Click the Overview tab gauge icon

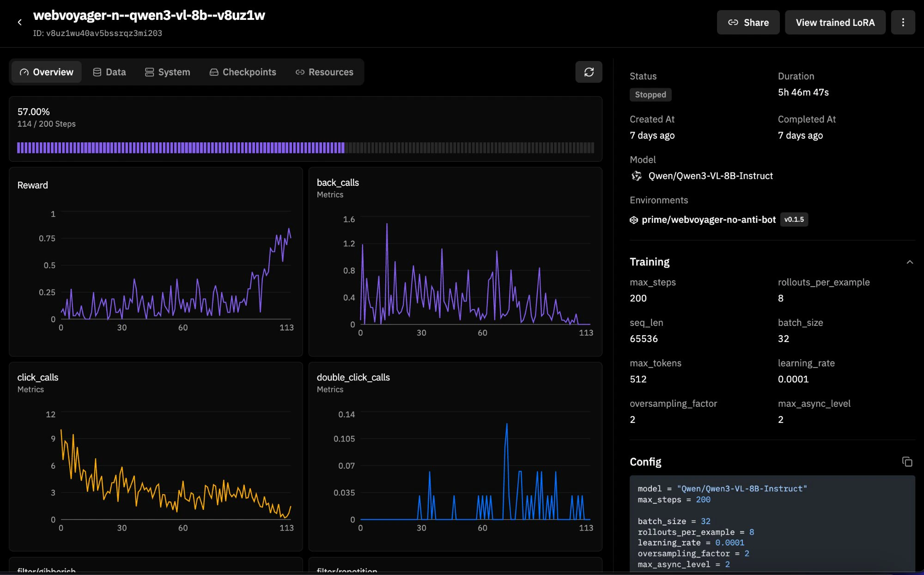(24, 72)
